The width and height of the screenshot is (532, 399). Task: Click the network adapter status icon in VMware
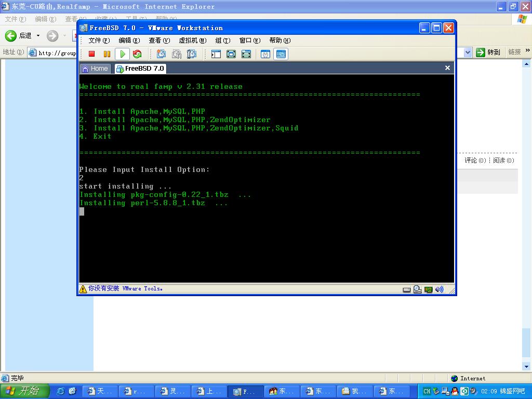(x=429, y=289)
